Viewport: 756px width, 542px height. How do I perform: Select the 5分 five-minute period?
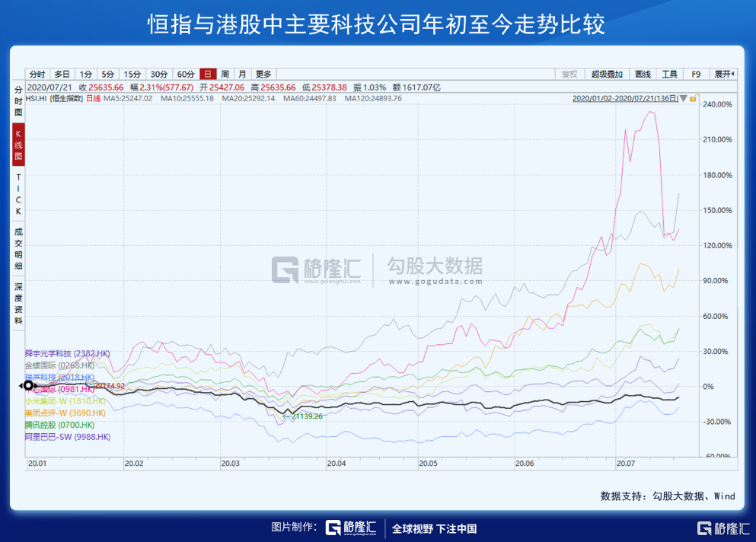(108, 75)
